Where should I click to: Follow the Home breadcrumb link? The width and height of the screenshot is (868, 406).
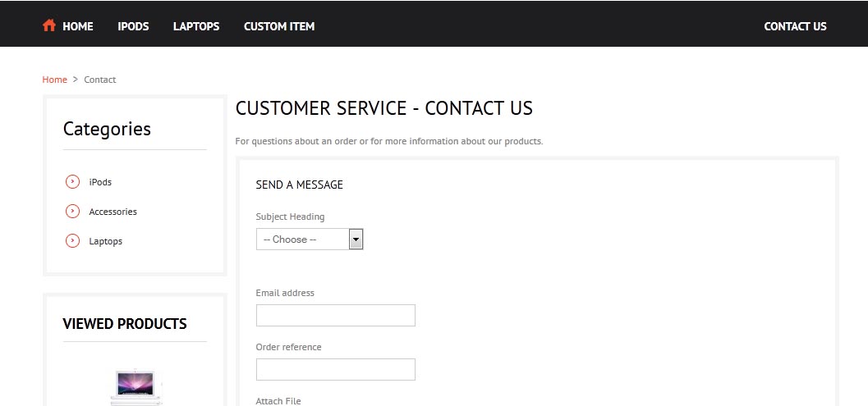(54, 80)
